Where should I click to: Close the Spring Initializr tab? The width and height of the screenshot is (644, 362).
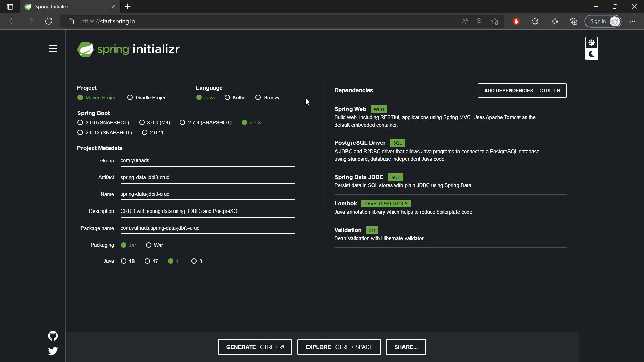(x=113, y=7)
